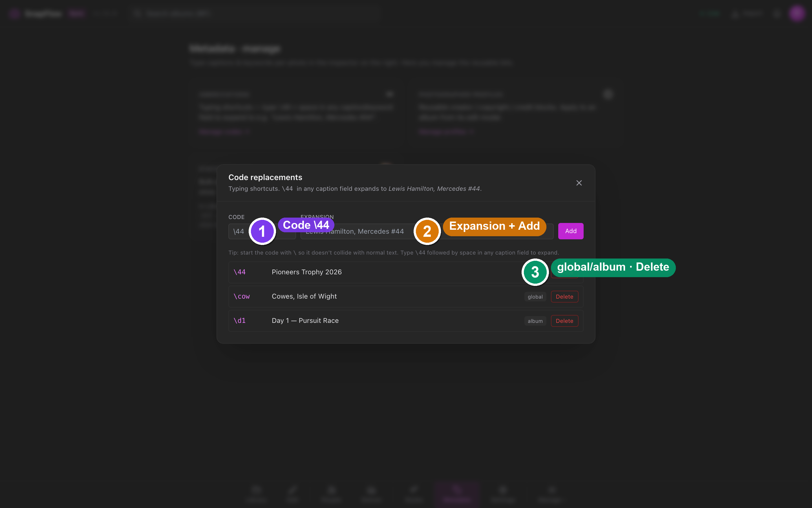Select the \44 code in the list
Screen dimensions: 812x508
240,272
